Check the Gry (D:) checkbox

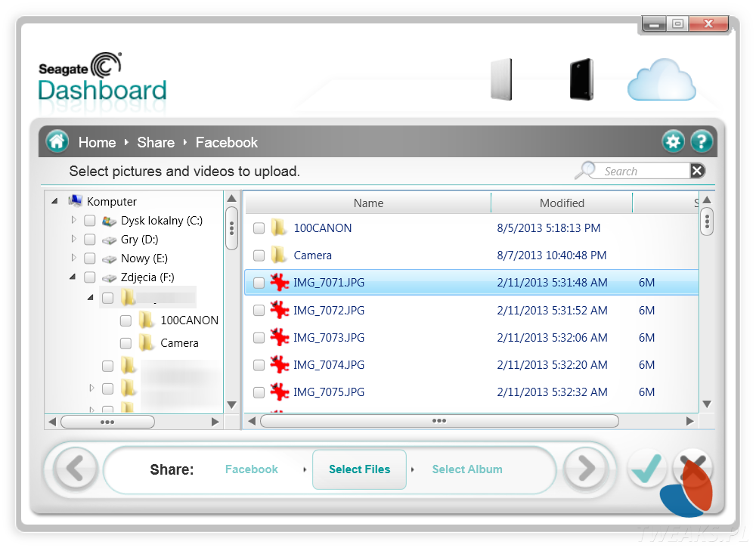[x=90, y=240]
